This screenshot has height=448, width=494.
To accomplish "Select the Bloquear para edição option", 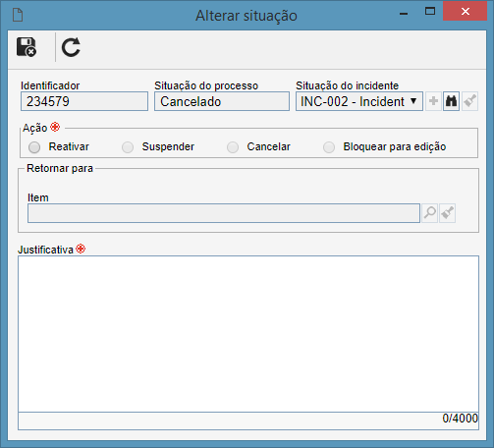I will (329, 147).
